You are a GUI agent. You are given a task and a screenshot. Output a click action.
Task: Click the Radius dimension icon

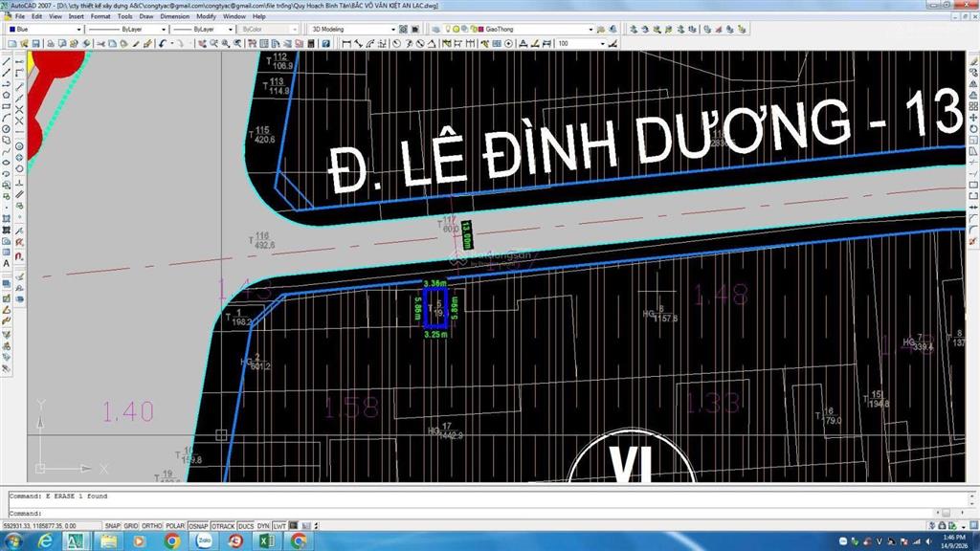pos(396,44)
